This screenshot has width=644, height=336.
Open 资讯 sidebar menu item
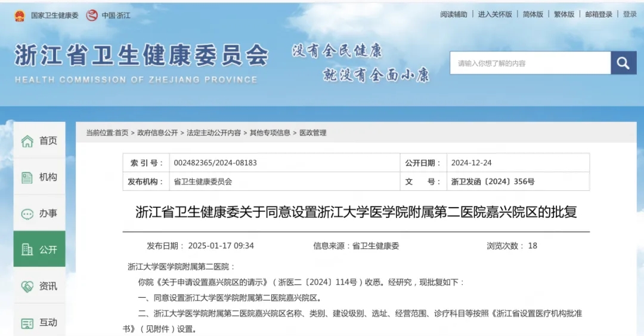click(x=39, y=286)
